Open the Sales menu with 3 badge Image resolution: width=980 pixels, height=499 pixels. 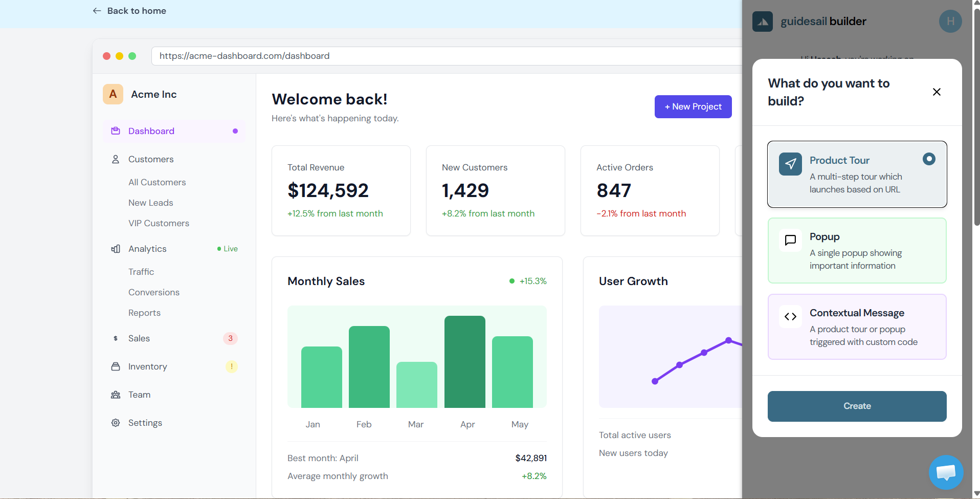(139, 338)
